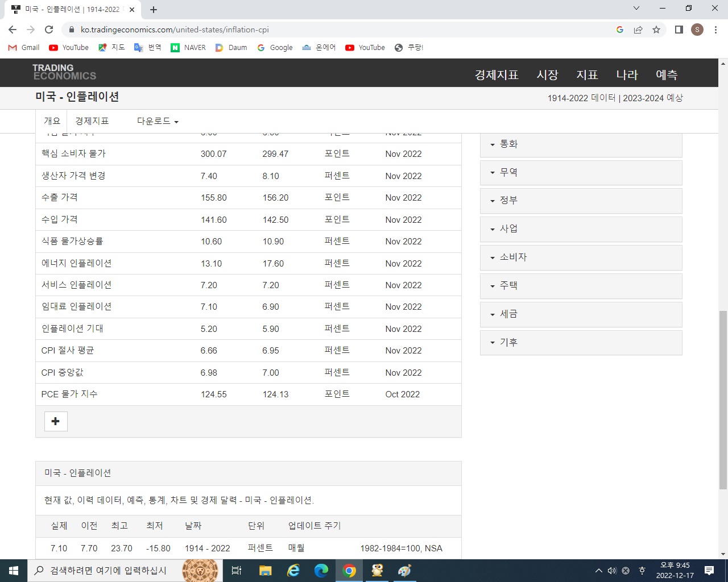Open a new browser tab
The height and width of the screenshot is (582, 728).
(154, 10)
